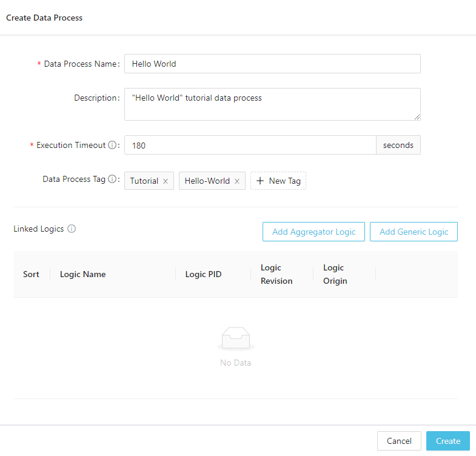Click the Sort column header

[x=31, y=275]
